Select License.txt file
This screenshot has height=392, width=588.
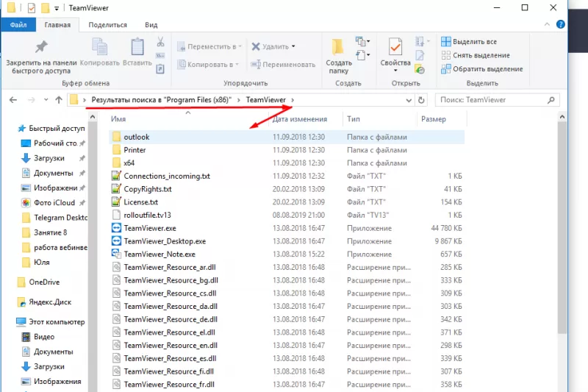[287, 202]
